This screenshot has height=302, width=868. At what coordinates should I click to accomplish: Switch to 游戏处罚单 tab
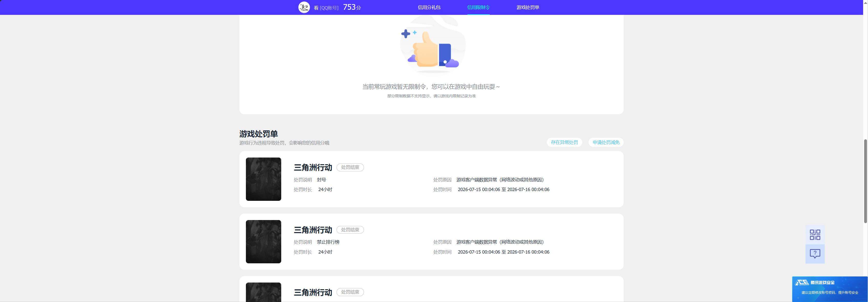(x=528, y=7)
